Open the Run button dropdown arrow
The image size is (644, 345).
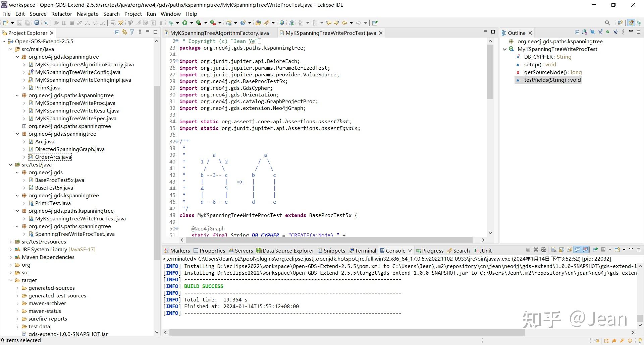[192, 23]
